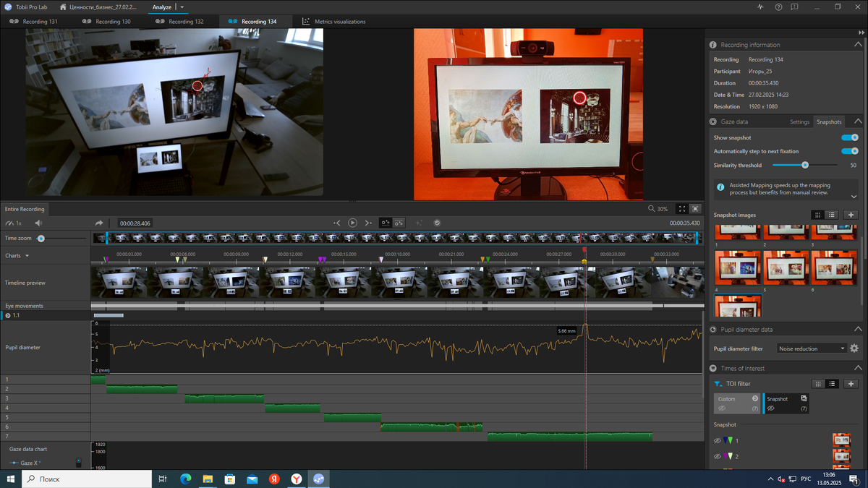Click the share/export arrow icon
Viewport: 868px width, 488px height.
(x=99, y=223)
